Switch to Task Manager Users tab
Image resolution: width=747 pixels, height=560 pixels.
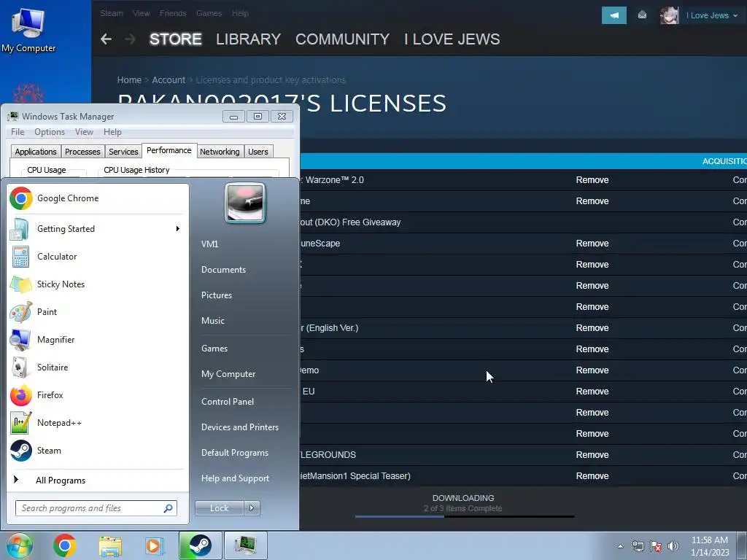coord(258,152)
